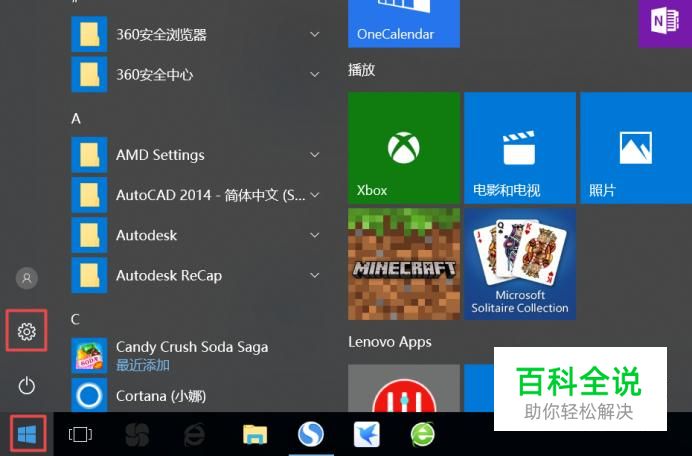The height and width of the screenshot is (456, 692).
Task: Expand the Autodesk folder chevron
Action: point(315,235)
